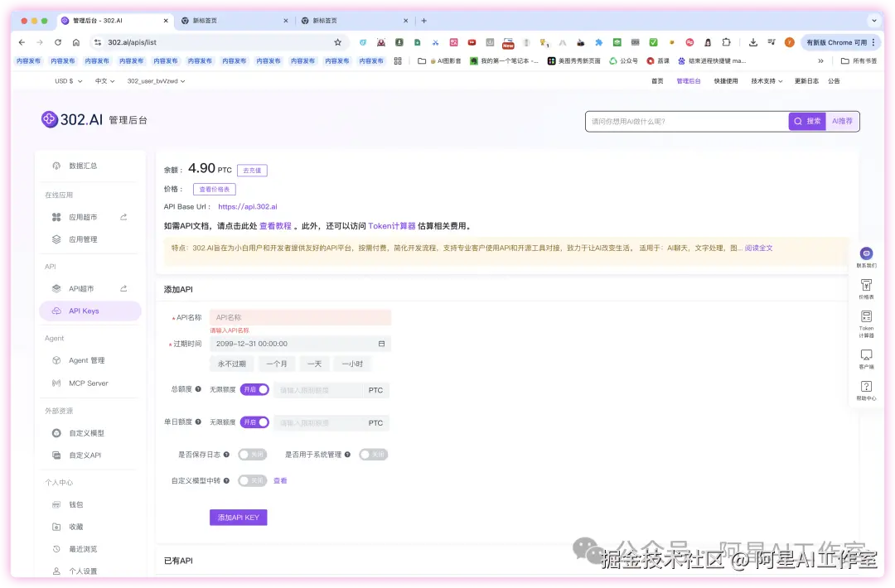Click the AI推荐 button
This screenshot has height=588, width=895.
click(842, 122)
